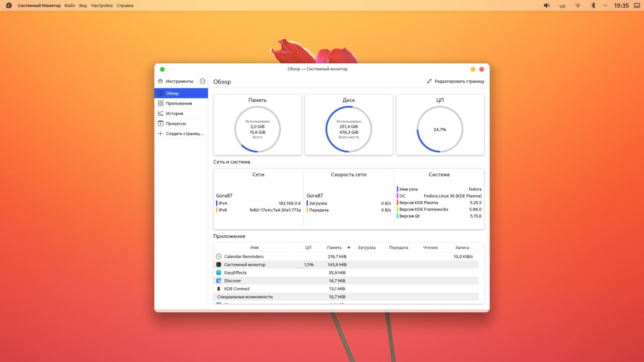The image size is (644, 362).
Task: Select the Calendar Reminders row
Action: pos(346,256)
